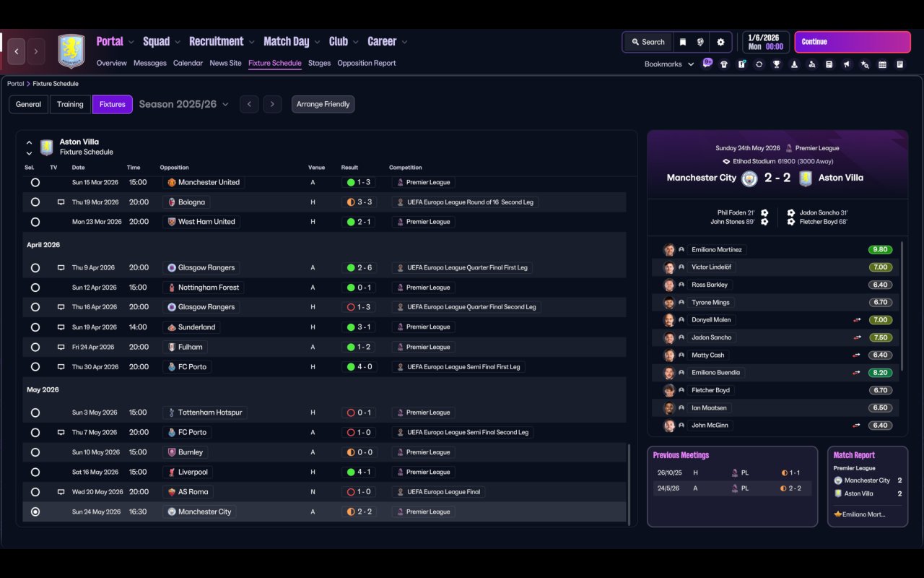Switch to the Messages tab
This screenshot has width=924, height=578.
click(150, 63)
